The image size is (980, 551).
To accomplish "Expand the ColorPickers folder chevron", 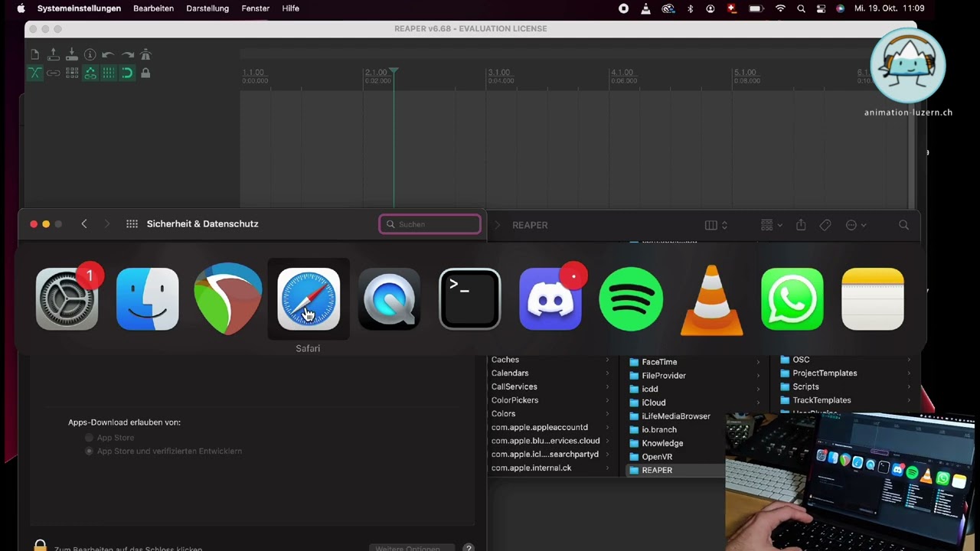I will (608, 400).
